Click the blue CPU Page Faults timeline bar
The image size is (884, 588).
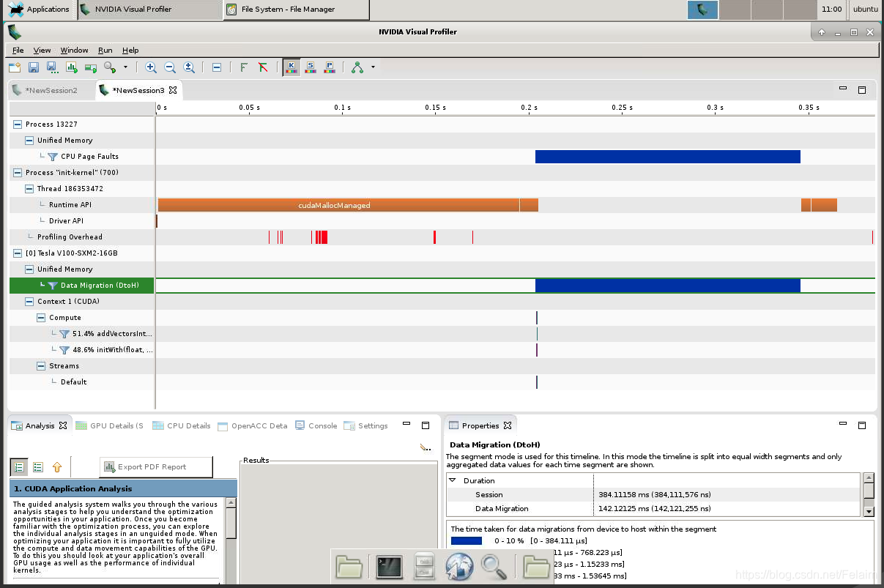tap(668, 157)
